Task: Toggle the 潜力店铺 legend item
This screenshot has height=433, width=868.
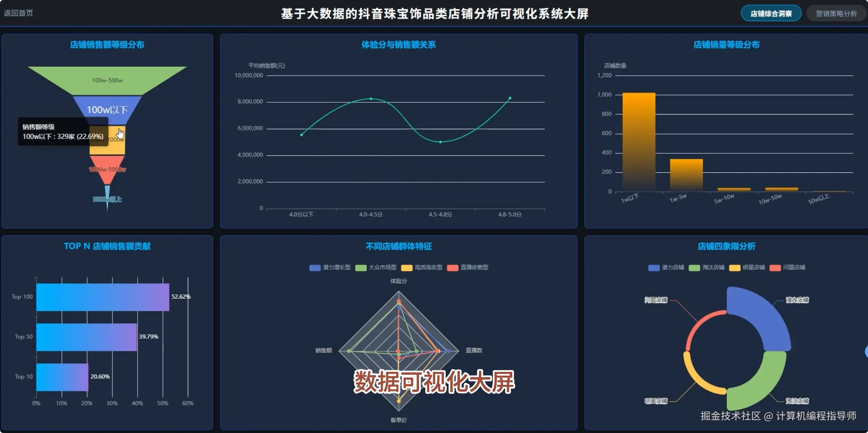Action: 666,267
